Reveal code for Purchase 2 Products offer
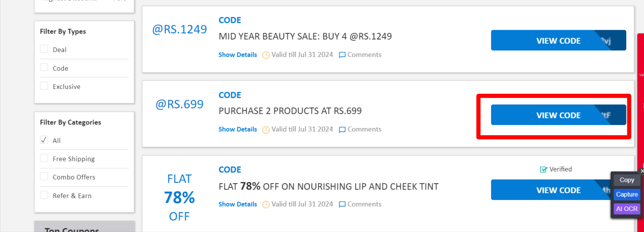Image resolution: width=644 pixels, height=232 pixels. pos(558,115)
